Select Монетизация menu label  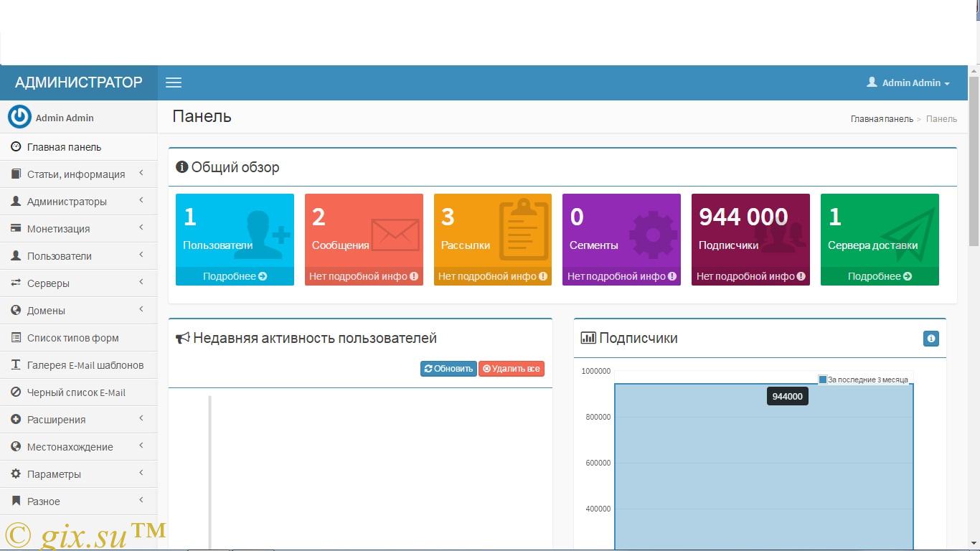coord(58,229)
